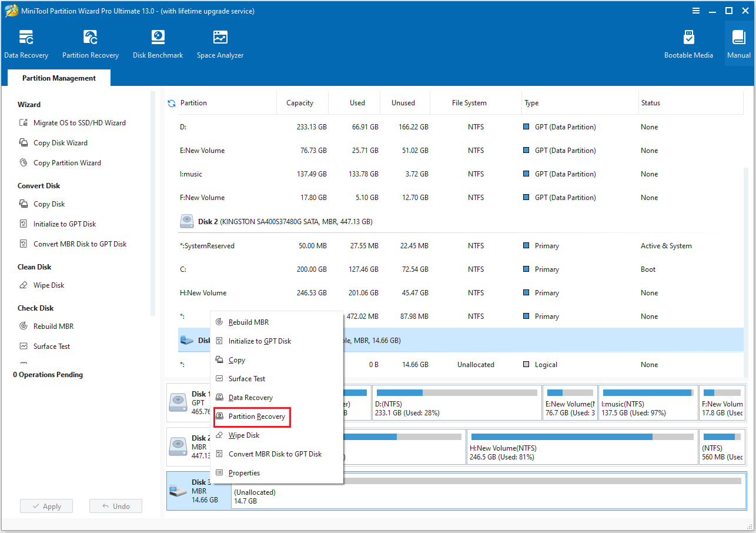Select the Disk 3 USB icon in disk map
Viewport: 756px width, 533px height.
click(x=178, y=491)
